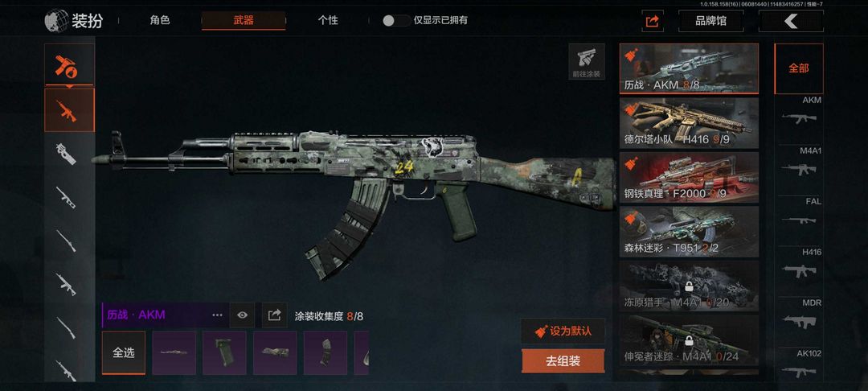The height and width of the screenshot is (391, 868).
Task: Toggle 仅显示已拥有 switch
Action: [x=395, y=21]
